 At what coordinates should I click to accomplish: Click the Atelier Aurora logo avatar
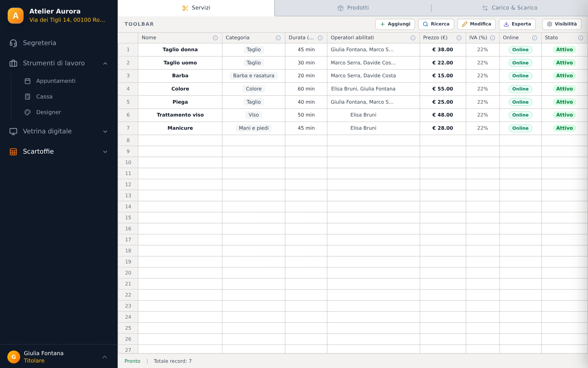click(16, 16)
